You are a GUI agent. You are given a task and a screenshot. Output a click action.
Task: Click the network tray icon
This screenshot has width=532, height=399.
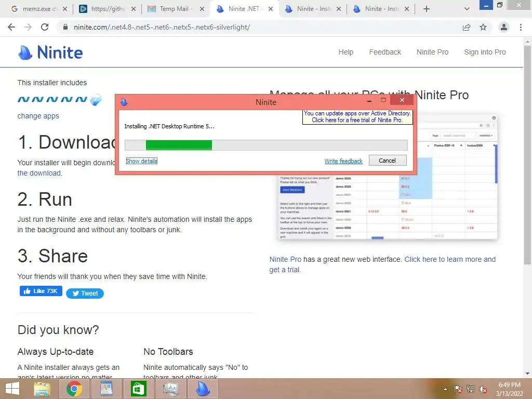click(471, 389)
